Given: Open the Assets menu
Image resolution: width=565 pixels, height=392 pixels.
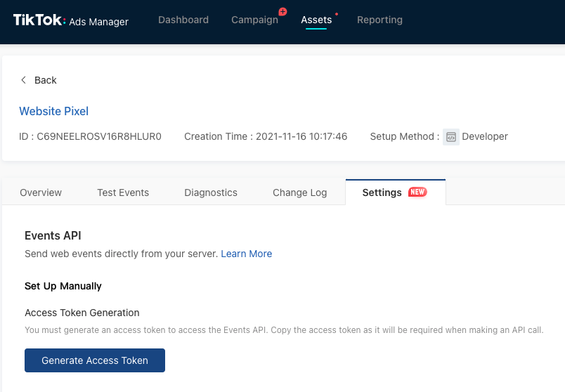Looking at the screenshot, I should click(316, 20).
